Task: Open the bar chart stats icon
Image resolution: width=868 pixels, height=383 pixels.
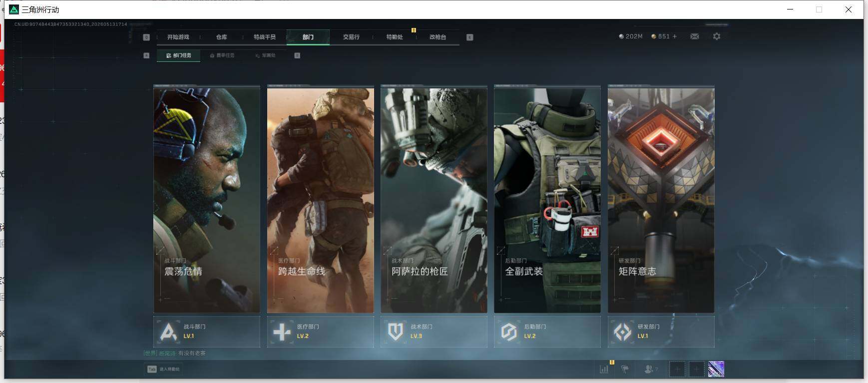Action: coord(604,369)
